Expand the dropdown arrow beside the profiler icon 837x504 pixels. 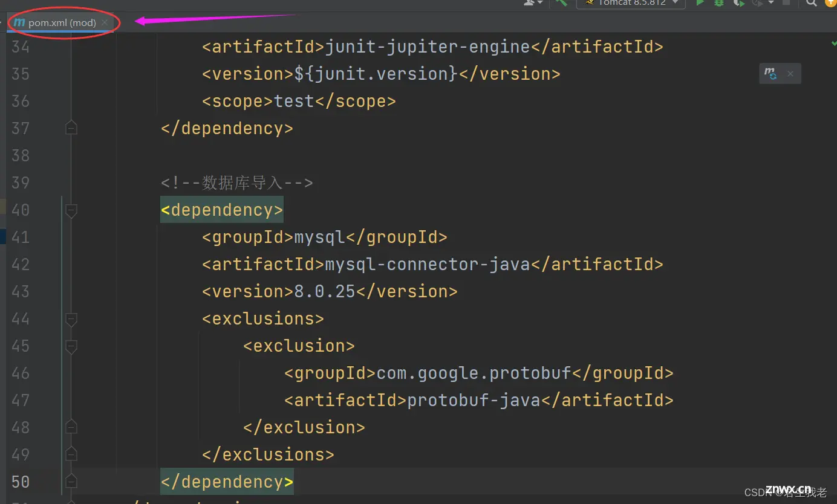pos(770,3)
